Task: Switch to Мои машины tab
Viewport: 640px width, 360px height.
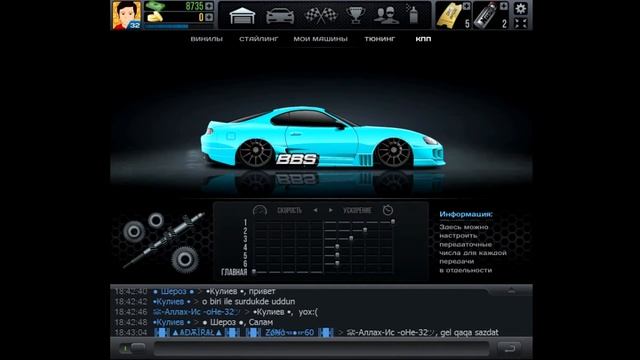Action: [x=320, y=39]
